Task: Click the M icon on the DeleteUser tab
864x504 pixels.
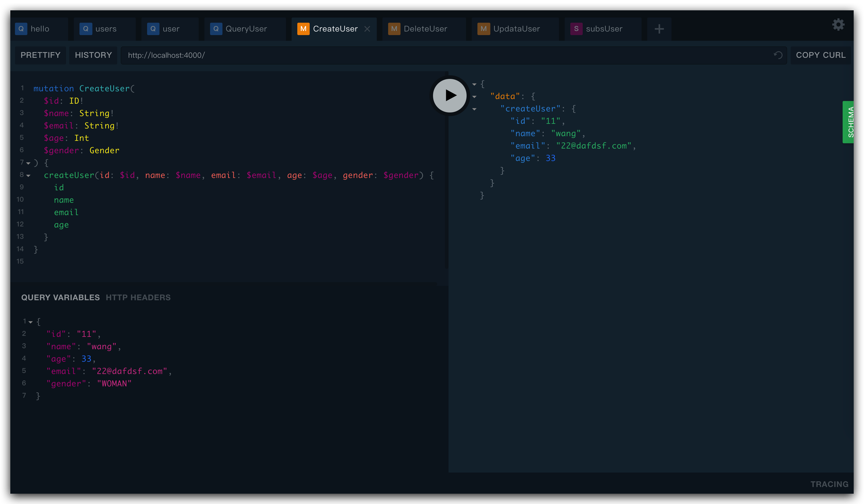Action: [x=394, y=29]
